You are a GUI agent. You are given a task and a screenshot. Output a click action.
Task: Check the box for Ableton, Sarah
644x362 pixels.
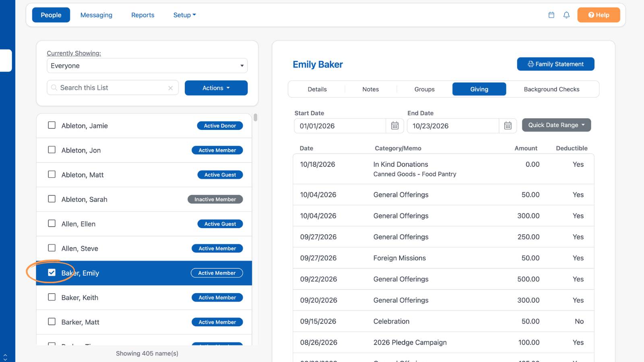[52, 199]
